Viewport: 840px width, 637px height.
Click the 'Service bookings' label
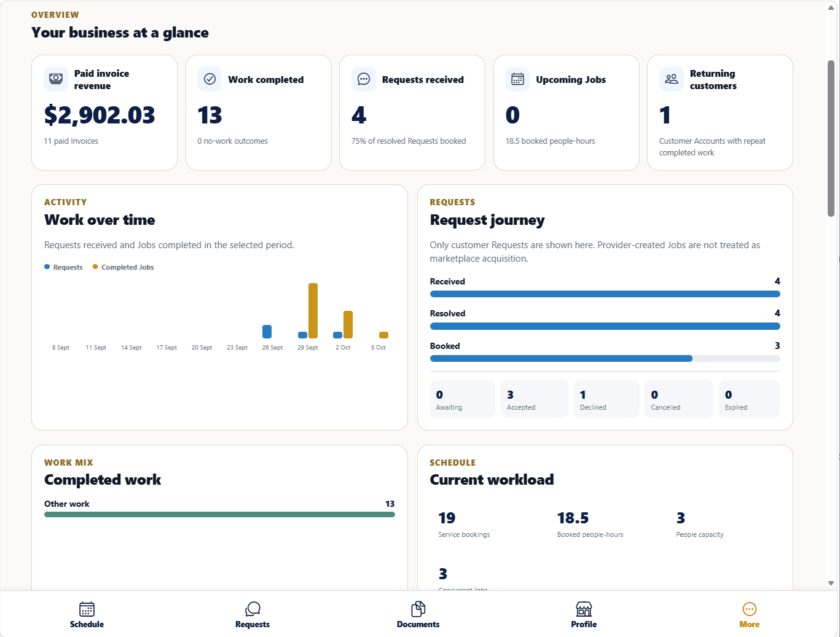464,534
